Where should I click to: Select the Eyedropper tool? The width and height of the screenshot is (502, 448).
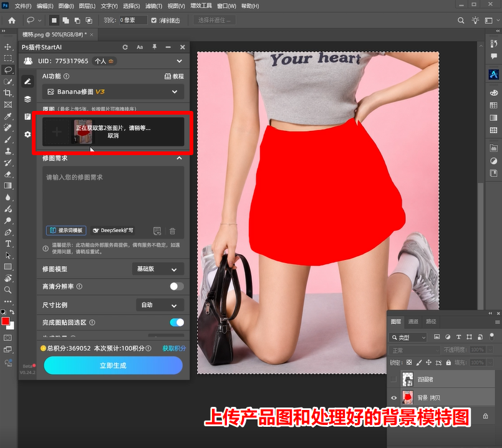(7, 116)
